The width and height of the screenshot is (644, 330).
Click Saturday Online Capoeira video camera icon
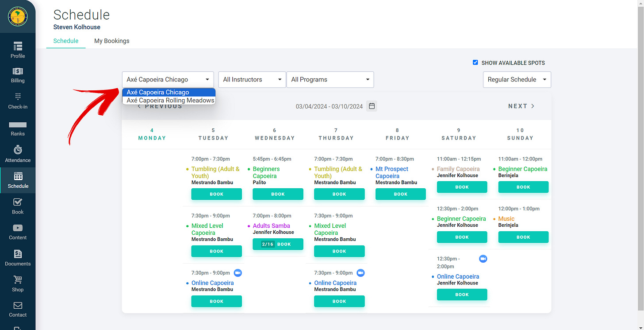pos(483,259)
